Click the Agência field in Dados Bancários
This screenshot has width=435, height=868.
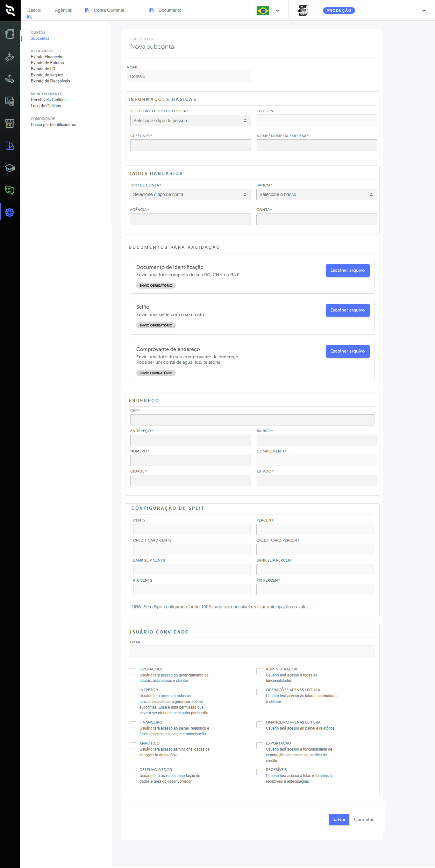190,219
